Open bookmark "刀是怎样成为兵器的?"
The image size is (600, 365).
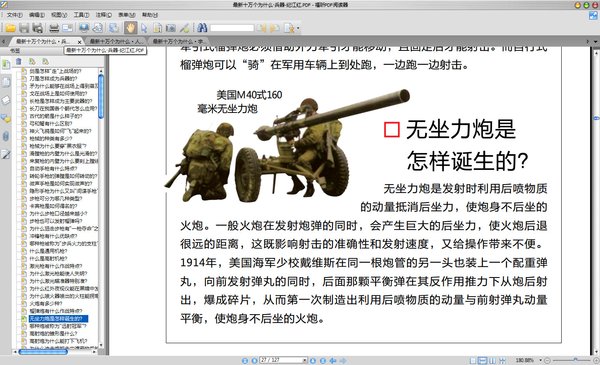[x=53, y=78]
